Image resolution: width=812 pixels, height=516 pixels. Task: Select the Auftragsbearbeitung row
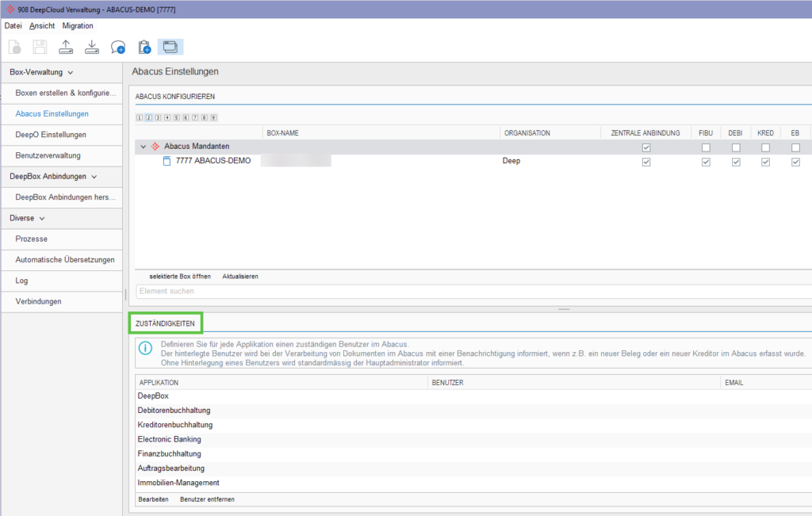473,468
